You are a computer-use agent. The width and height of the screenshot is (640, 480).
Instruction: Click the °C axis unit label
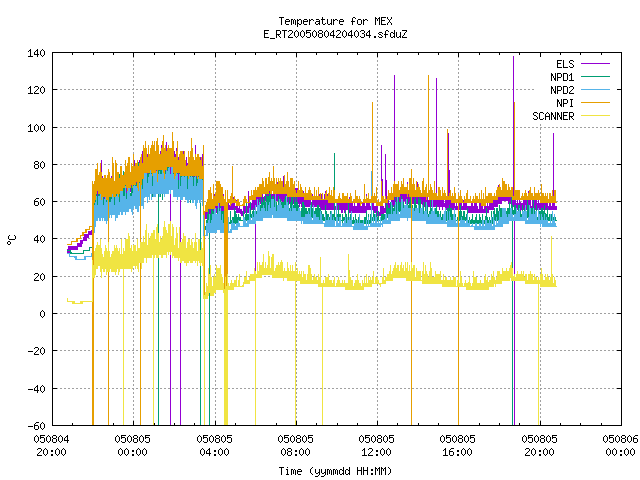click(x=12, y=240)
